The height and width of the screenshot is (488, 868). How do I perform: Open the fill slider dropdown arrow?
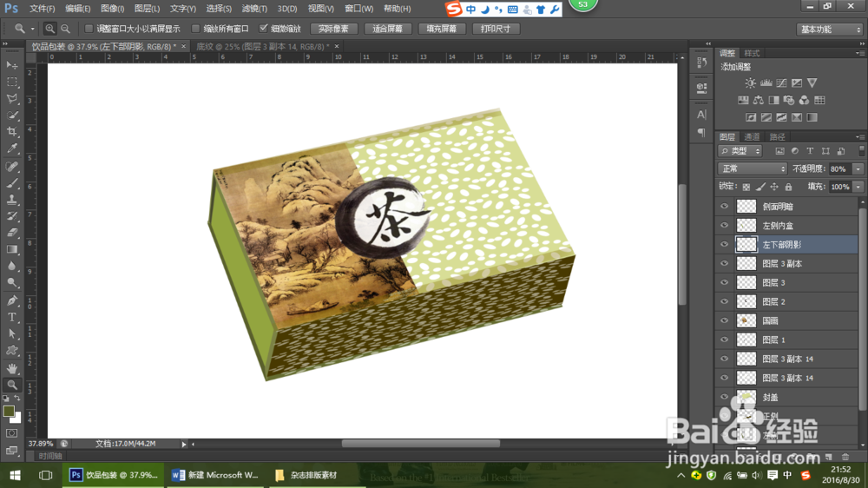click(x=858, y=188)
